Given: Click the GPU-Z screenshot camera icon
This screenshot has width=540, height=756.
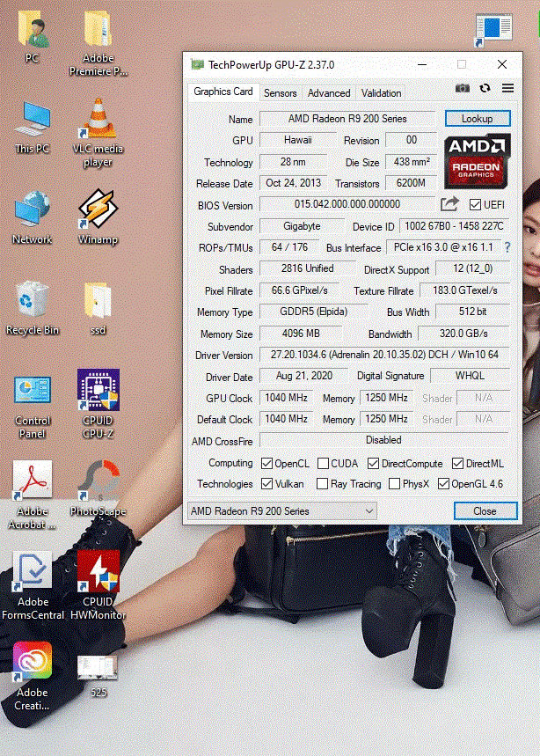Looking at the screenshot, I should [x=463, y=88].
